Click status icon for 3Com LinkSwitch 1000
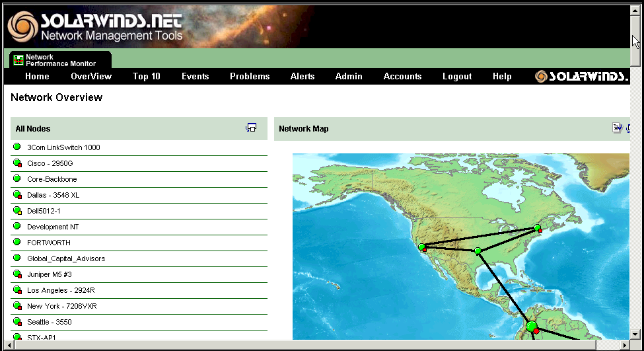The width and height of the screenshot is (644, 351). (x=17, y=147)
